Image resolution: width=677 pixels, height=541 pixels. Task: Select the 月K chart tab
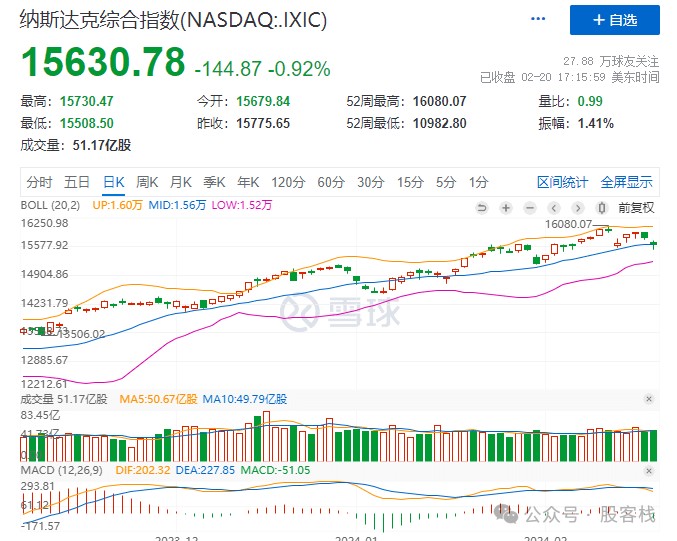181,182
